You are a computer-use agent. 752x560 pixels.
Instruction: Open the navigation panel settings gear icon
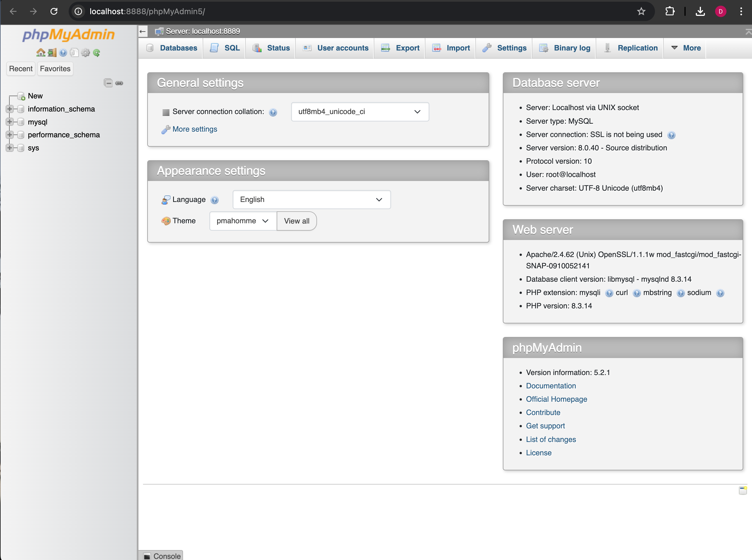(85, 52)
